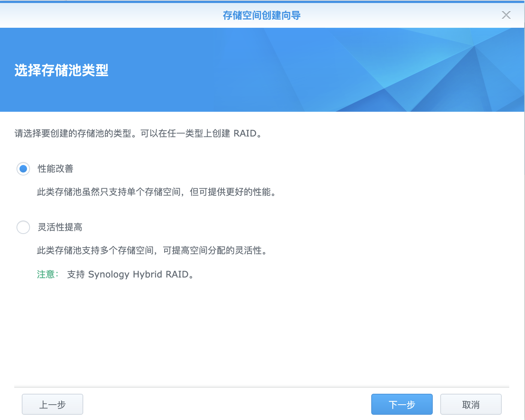Image resolution: width=525 pixels, height=420 pixels.
Task: Click the Synology Hybrid RAID note text
Action: click(x=130, y=274)
